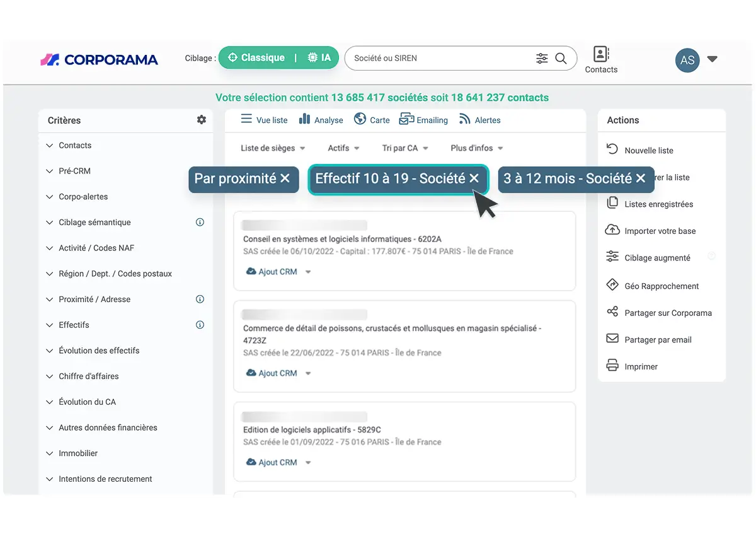756x536 pixels.
Task: Click the Géo Rapprochement diamond icon
Action: point(612,284)
